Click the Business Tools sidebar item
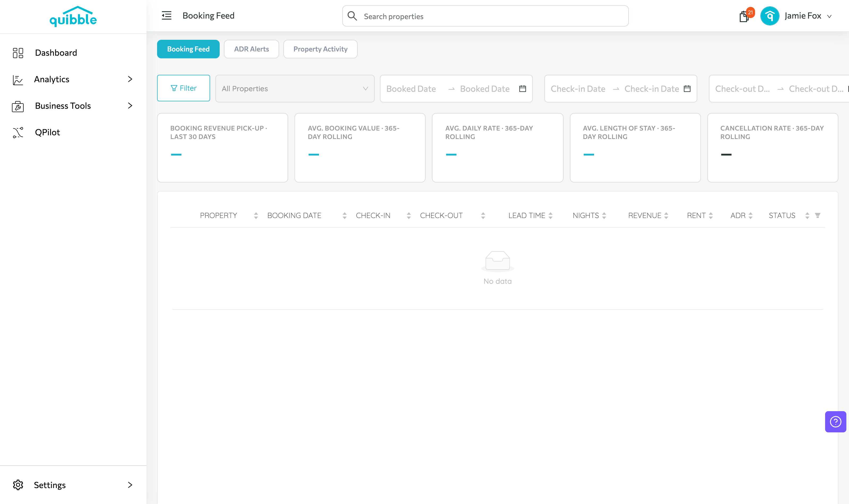 tap(73, 106)
